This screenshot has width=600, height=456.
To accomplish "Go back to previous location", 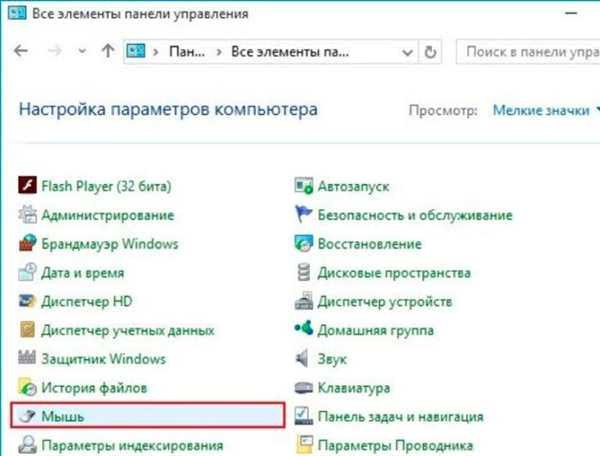I will (x=21, y=50).
